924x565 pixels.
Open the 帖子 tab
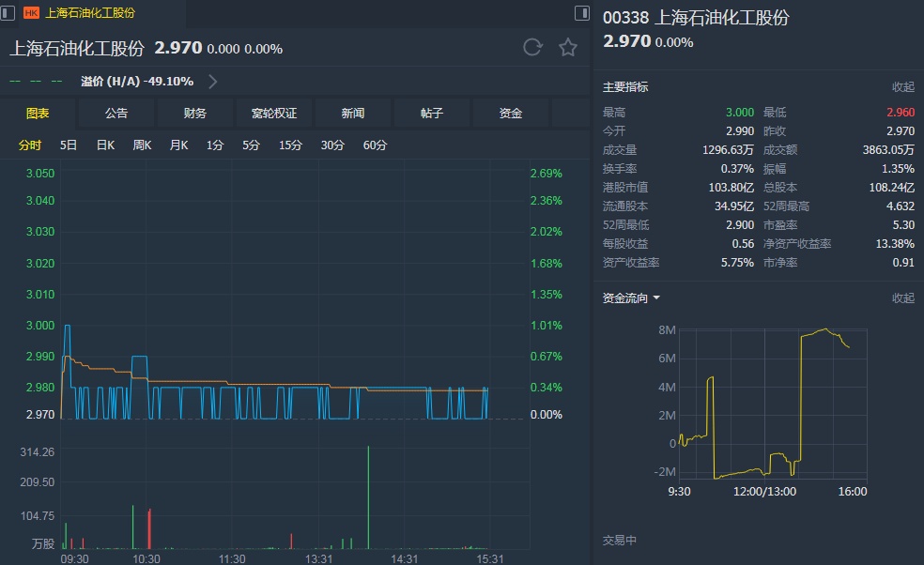tap(432, 114)
